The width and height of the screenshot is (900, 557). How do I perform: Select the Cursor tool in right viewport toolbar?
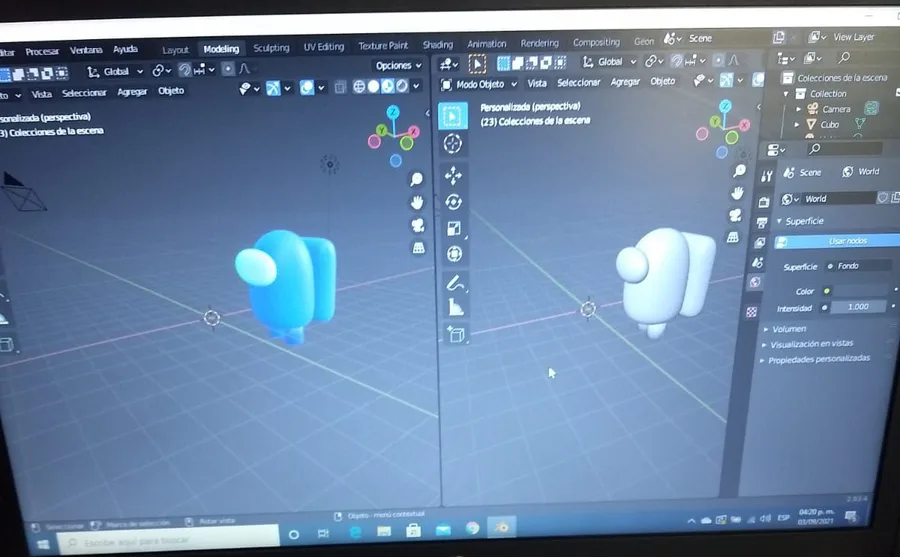point(453,144)
